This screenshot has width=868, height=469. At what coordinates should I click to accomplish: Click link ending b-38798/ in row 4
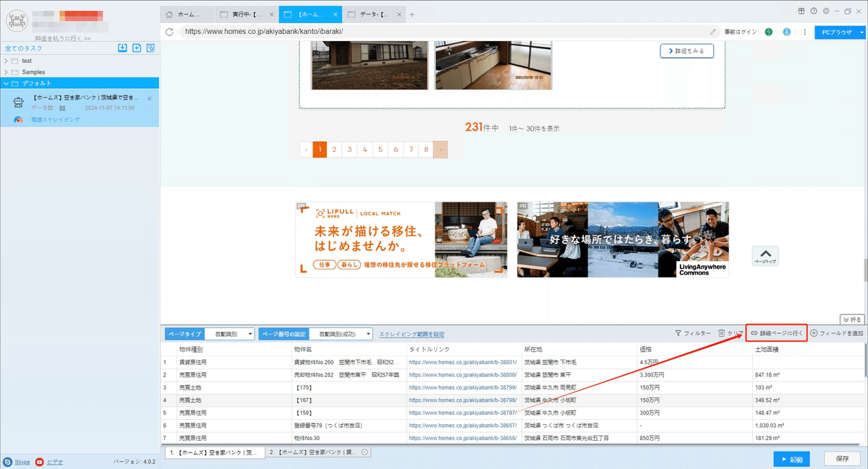(x=462, y=400)
